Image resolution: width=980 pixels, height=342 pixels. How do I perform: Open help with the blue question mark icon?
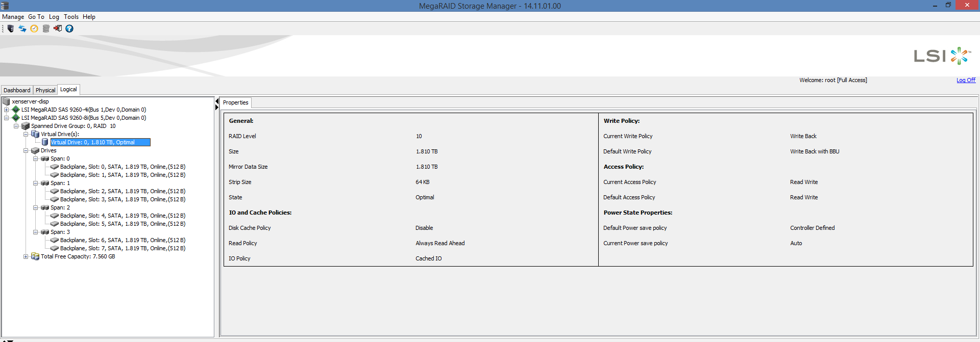[69, 29]
